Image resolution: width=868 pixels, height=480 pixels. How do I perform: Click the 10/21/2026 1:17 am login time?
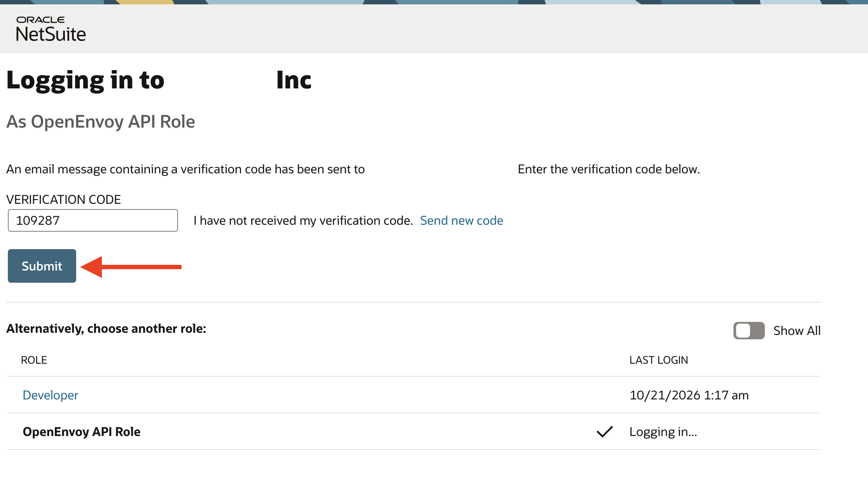pos(689,395)
